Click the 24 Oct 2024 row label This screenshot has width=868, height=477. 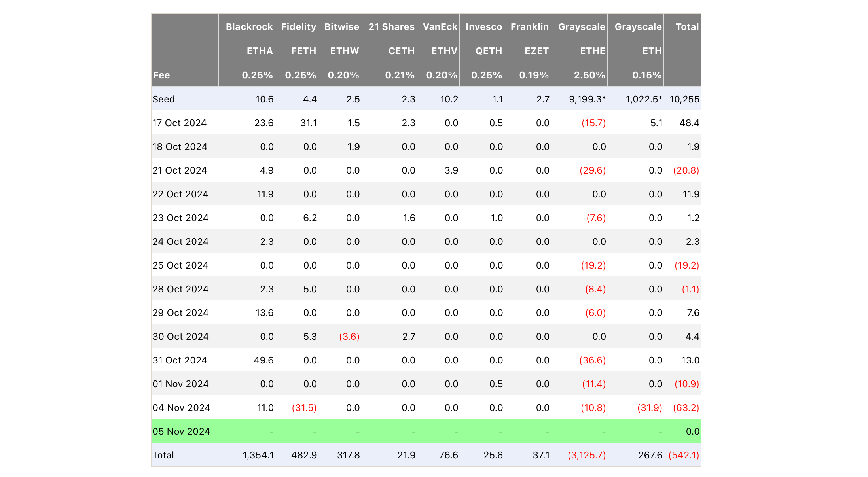[180, 242]
